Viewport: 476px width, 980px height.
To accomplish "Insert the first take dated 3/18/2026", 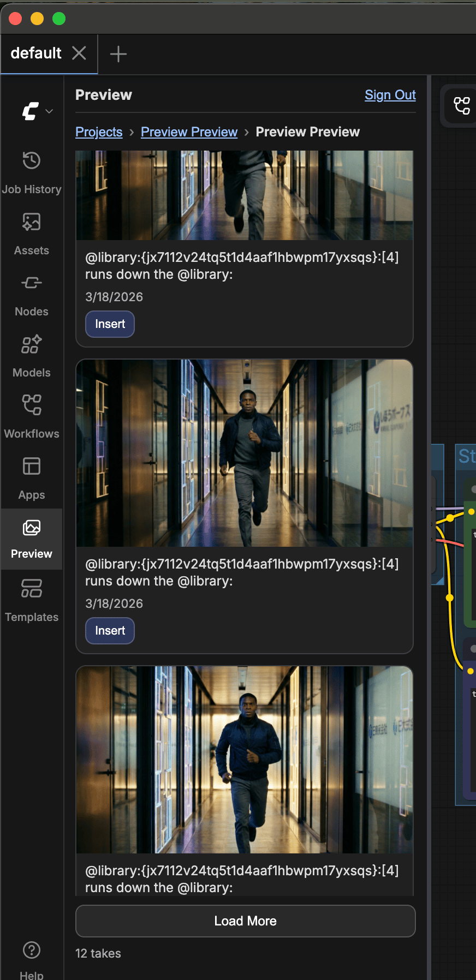I will (x=110, y=324).
